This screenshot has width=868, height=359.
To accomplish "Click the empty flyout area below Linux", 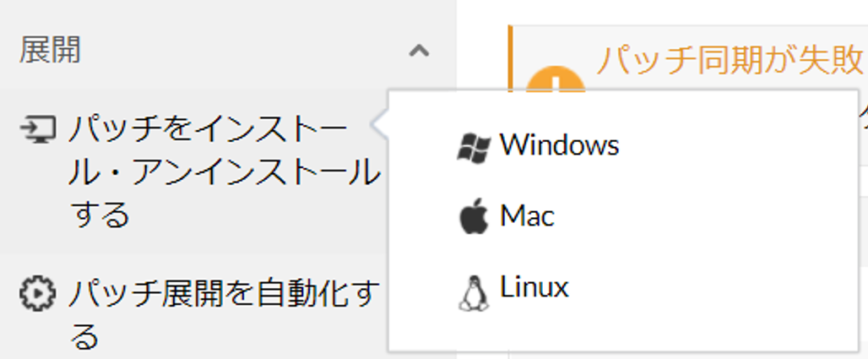I will (x=623, y=331).
